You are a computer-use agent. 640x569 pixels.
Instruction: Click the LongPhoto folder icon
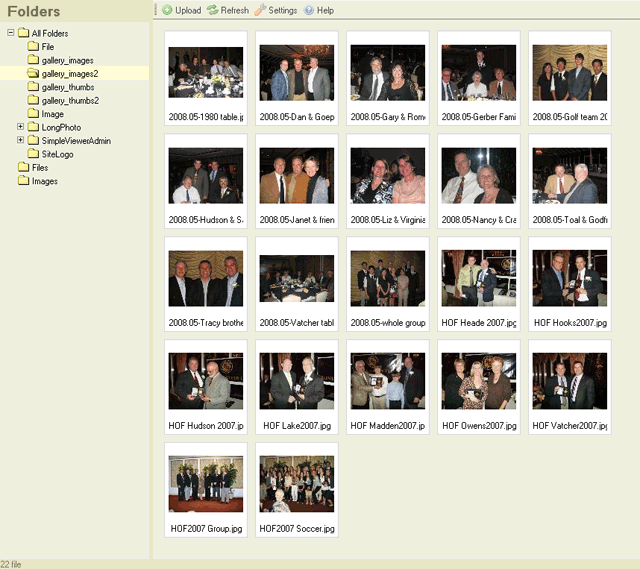33,127
